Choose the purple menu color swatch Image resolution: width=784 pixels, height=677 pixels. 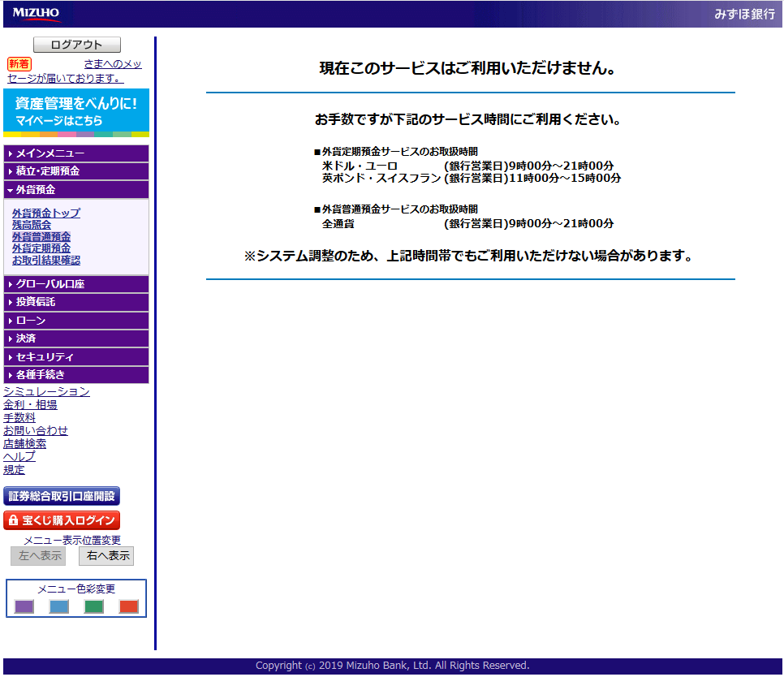tap(24, 606)
